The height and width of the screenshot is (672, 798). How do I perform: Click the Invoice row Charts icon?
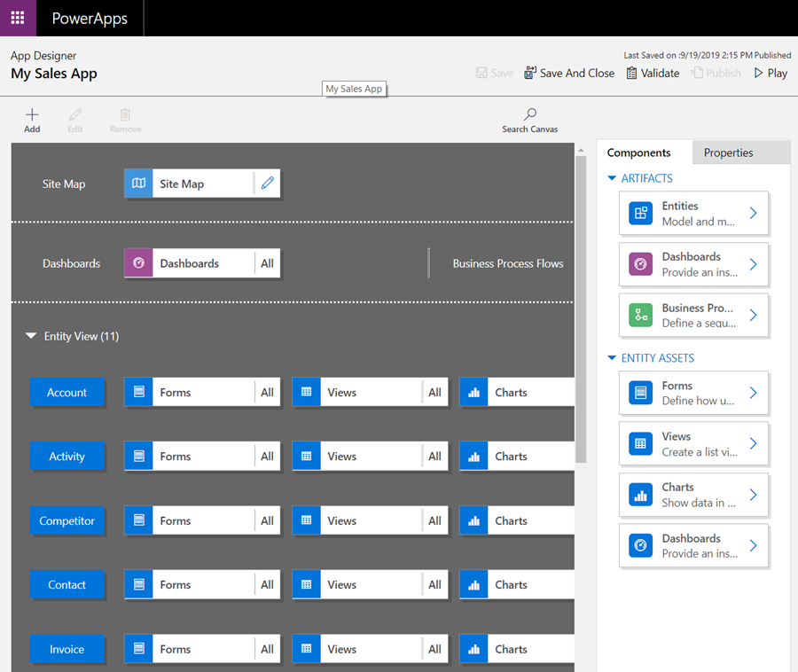click(473, 649)
